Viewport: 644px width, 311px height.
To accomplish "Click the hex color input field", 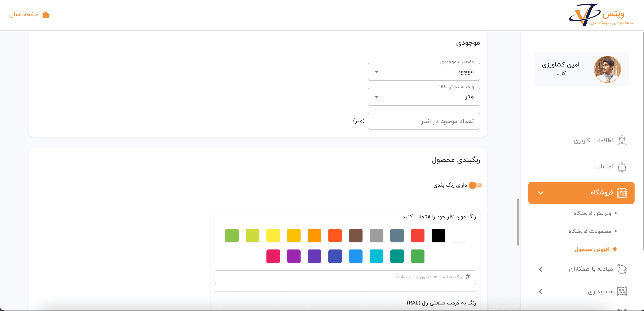I will click(x=345, y=277).
